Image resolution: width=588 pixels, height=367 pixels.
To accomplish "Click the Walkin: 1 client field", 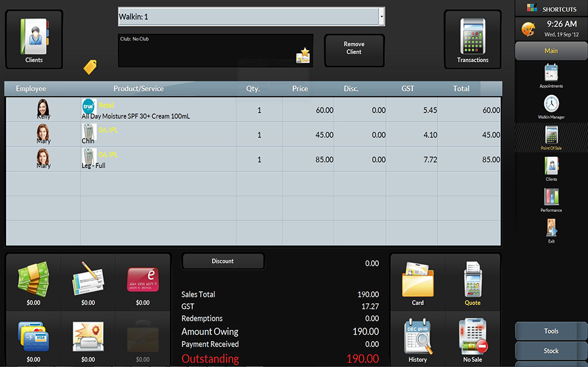I will [x=249, y=16].
